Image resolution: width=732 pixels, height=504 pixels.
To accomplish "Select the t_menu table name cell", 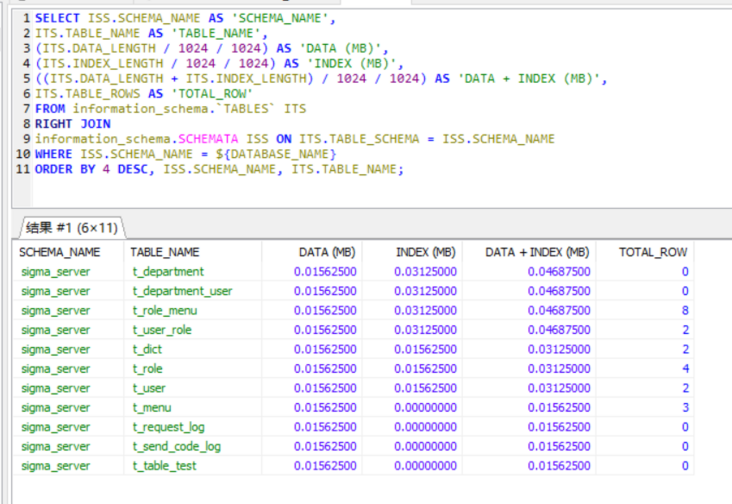I will (x=152, y=408).
